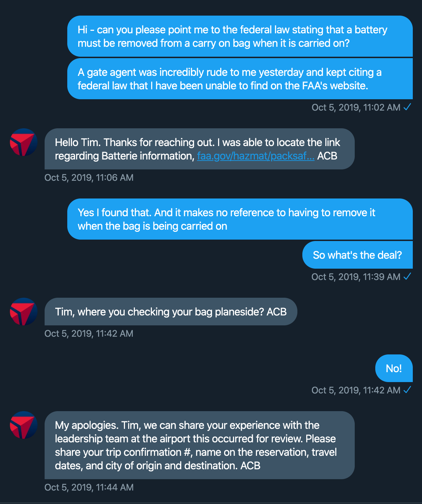Click the Oct 5, 2019, 11:02 AM timestamp

(356, 107)
